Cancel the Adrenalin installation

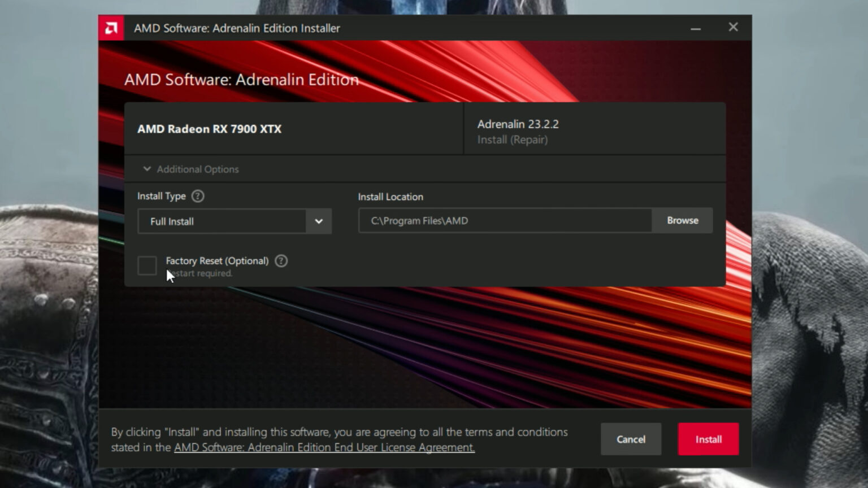pos(631,439)
